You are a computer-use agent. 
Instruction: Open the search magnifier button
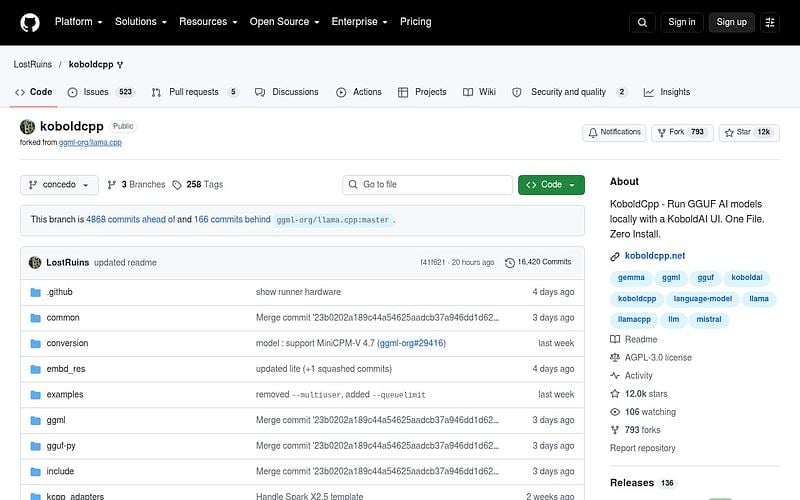[642, 22]
